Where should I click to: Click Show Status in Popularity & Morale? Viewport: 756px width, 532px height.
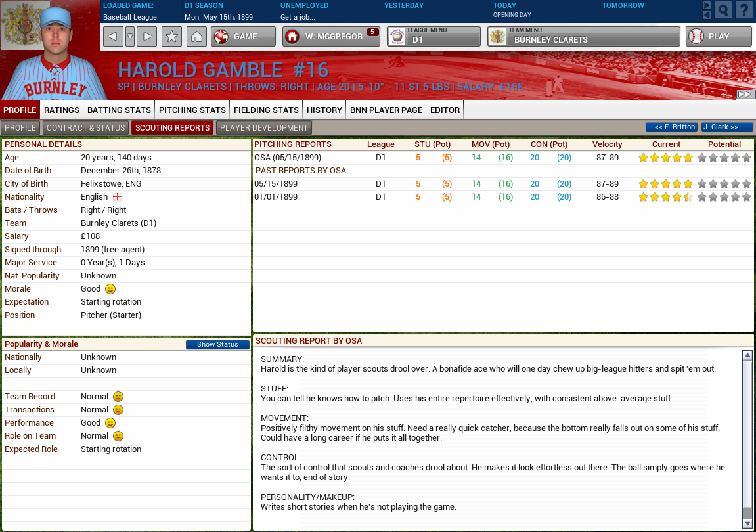(217, 344)
